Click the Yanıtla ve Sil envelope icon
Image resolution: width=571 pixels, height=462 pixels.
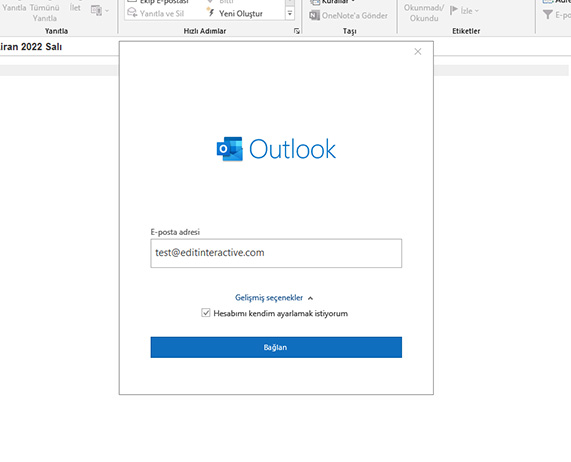point(132,13)
